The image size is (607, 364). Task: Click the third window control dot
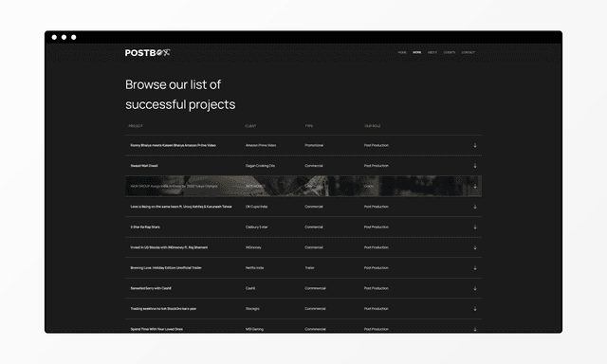[x=74, y=37]
